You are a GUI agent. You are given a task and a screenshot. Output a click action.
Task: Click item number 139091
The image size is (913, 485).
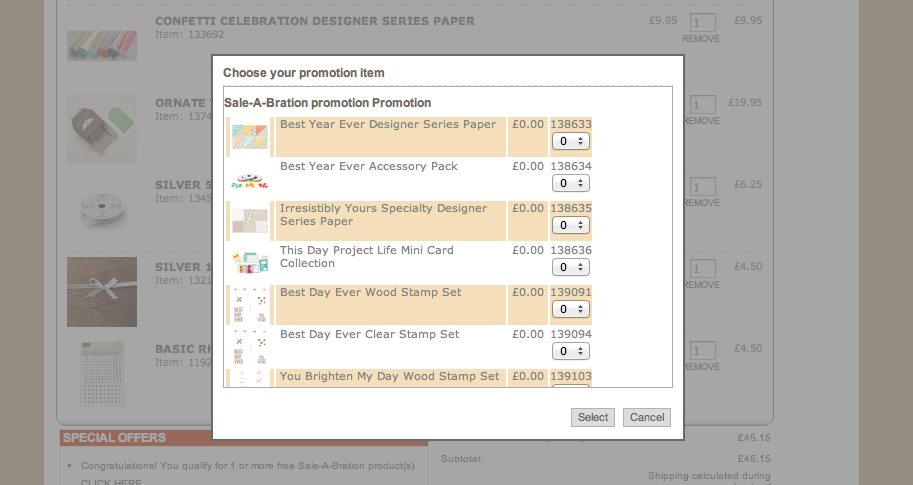pos(571,292)
